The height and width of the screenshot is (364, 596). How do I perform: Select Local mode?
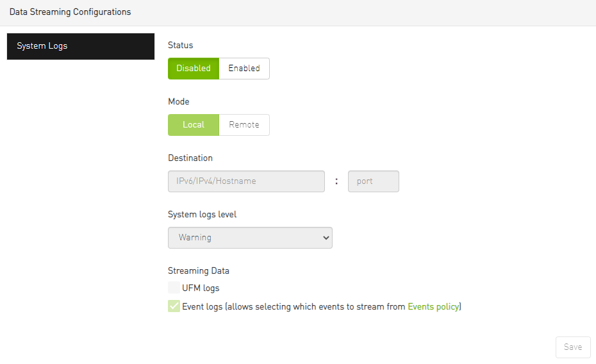[194, 125]
